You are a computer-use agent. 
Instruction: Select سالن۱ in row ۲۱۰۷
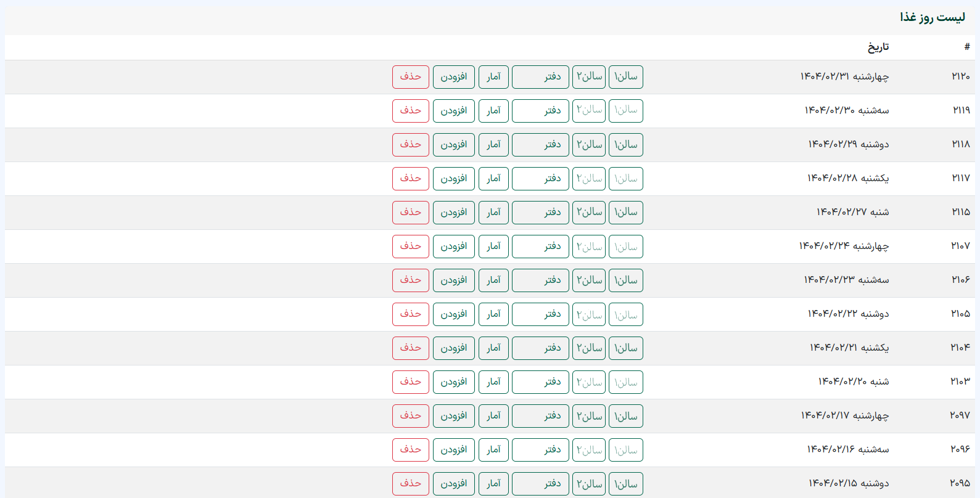point(626,247)
